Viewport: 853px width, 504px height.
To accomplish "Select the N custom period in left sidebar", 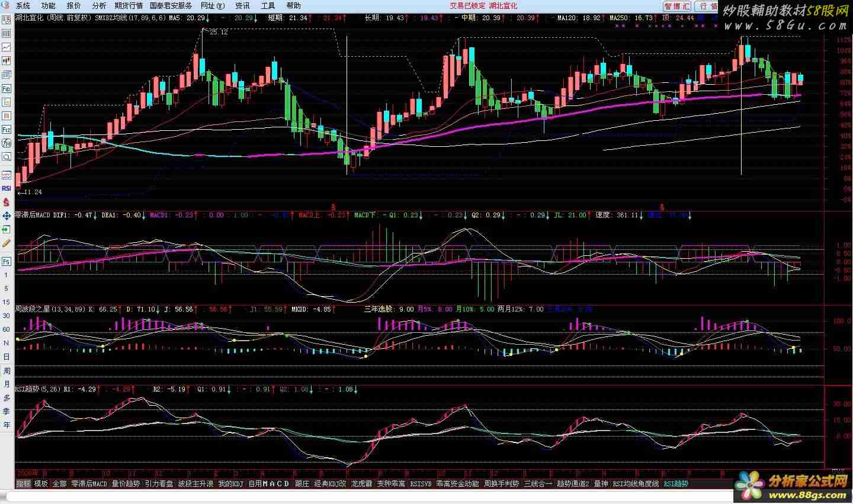I will coord(7,343).
